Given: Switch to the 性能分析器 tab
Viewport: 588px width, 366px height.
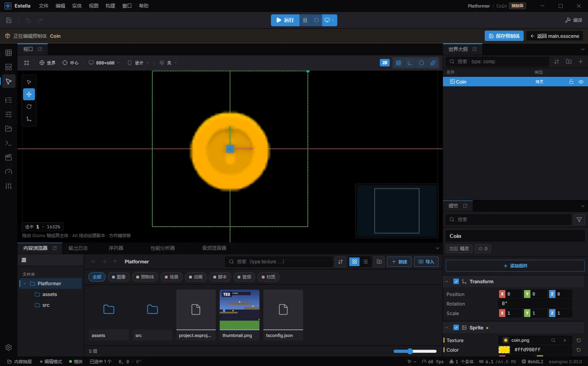Looking at the screenshot, I should (163, 248).
